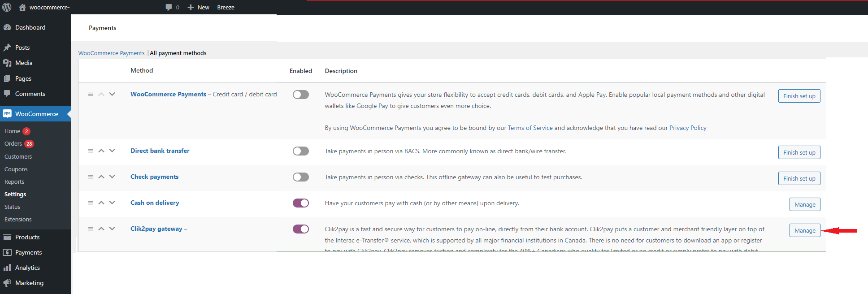Move Direct bank transfer down with arrow

112,151
